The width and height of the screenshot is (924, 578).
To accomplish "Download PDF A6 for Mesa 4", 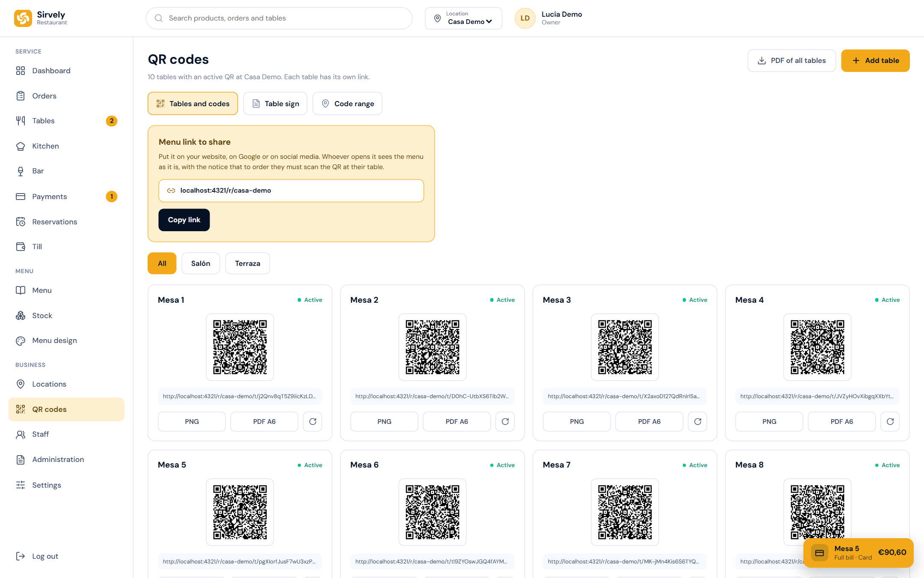I will pyautogui.click(x=842, y=422).
